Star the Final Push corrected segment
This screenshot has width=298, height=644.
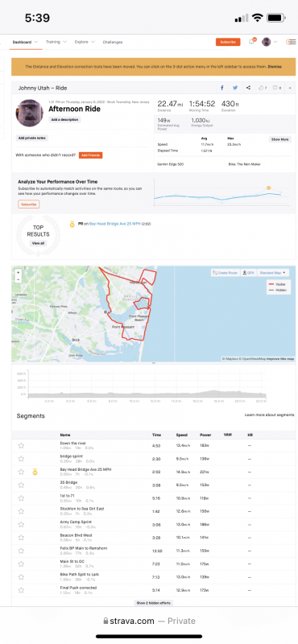pos(22,590)
